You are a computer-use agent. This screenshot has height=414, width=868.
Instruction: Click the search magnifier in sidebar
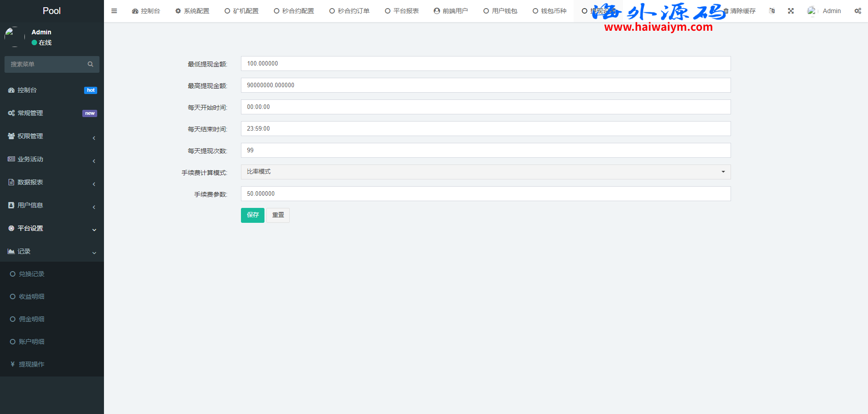90,64
